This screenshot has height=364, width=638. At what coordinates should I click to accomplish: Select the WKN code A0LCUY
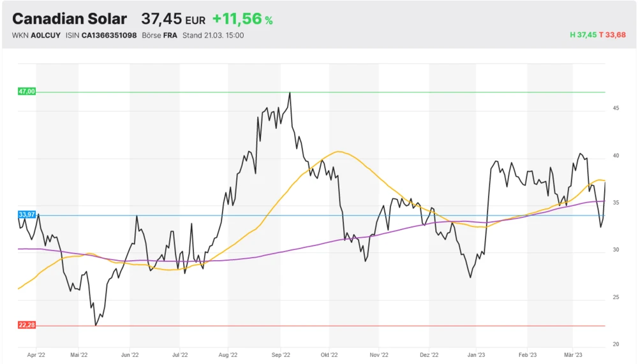[46, 35]
